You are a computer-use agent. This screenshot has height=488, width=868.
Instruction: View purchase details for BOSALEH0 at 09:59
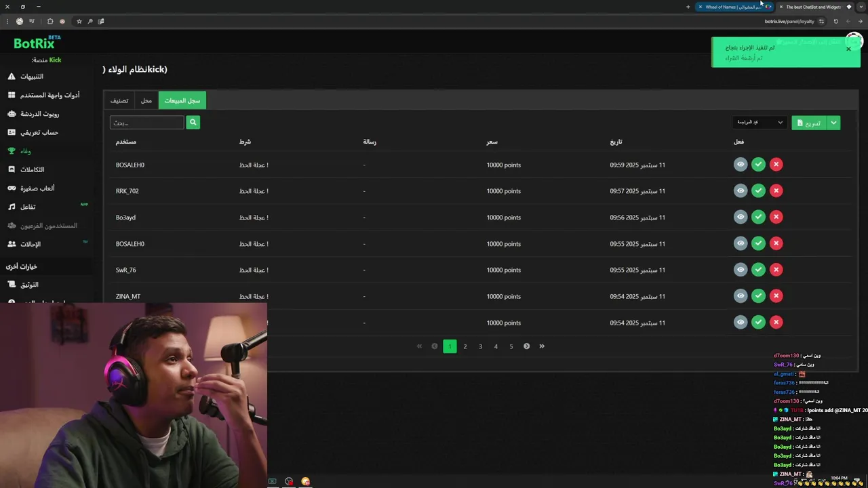[x=741, y=164]
